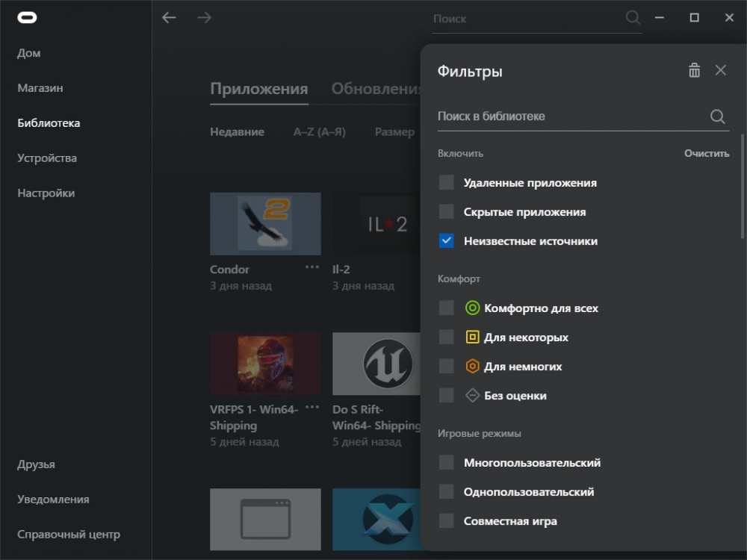The height and width of the screenshot is (560, 747).
Task: Enable the Удаленные приложения checkbox
Action: pos(447,182)
